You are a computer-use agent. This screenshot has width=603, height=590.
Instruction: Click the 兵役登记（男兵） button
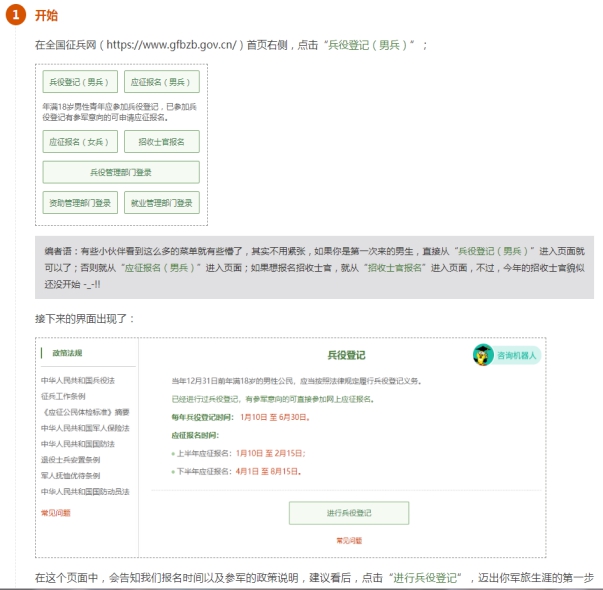point(80,82)
